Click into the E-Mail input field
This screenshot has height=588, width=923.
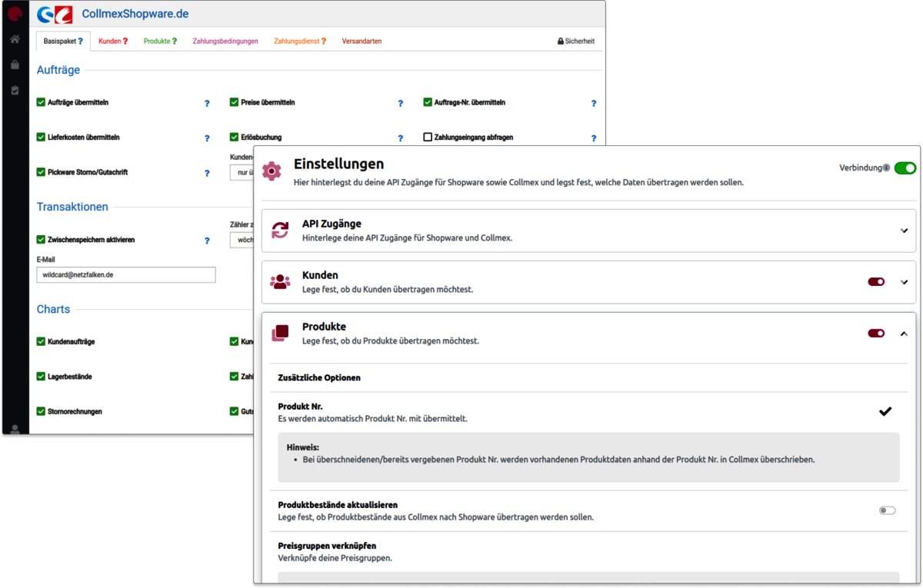click(126, 274)
